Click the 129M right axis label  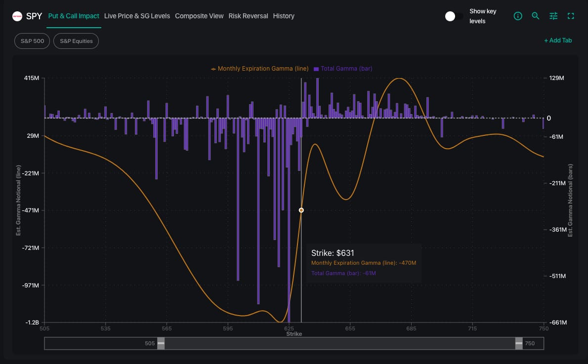[556, 78]
